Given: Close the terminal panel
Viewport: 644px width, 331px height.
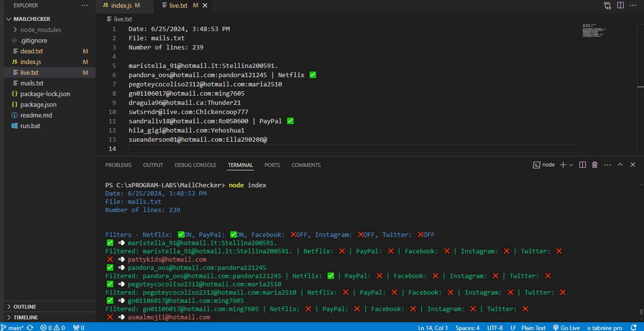Looking at the screenshot, I should coord(633,165).
